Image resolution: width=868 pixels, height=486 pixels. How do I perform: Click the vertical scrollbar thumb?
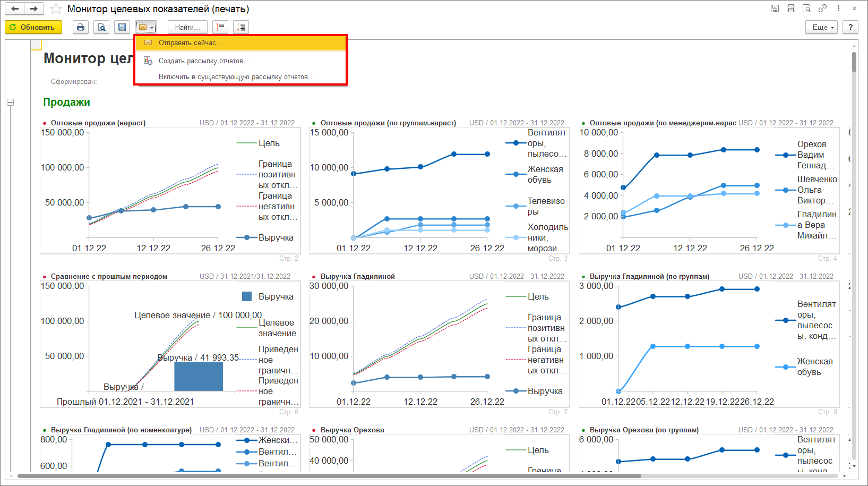coord(854,62)
